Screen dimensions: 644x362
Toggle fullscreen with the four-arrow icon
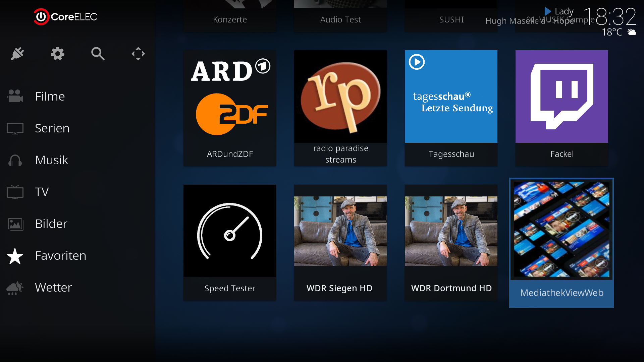138,54
